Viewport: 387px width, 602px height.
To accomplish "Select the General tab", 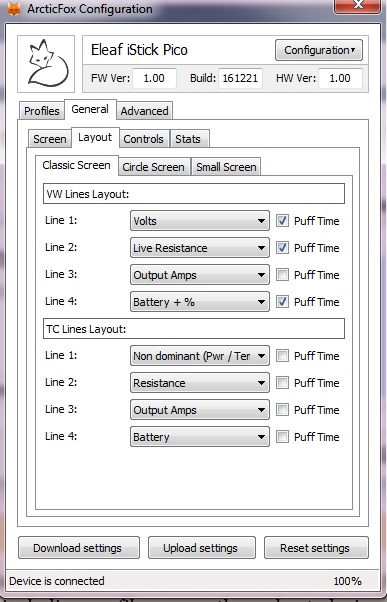I will pyautogui.click(x=90, y=109).
